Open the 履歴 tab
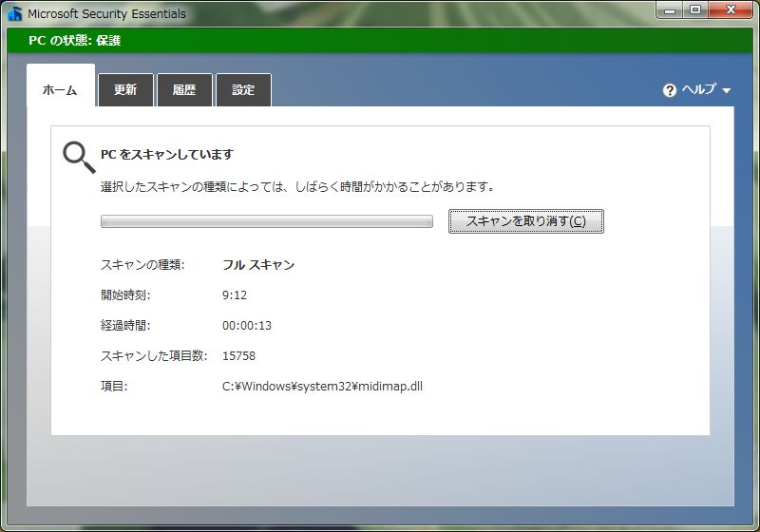This screenshot has height=532, width=760. click(184, 89)
